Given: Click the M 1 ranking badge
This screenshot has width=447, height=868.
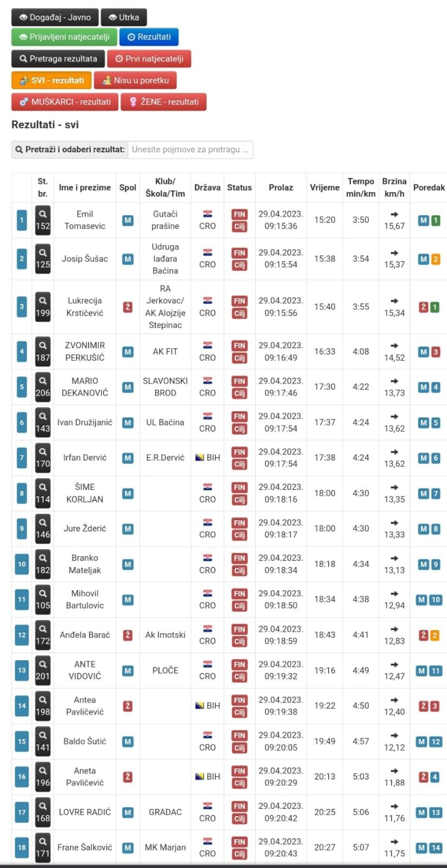Looking at the screenshot, I should click(429, 220).
